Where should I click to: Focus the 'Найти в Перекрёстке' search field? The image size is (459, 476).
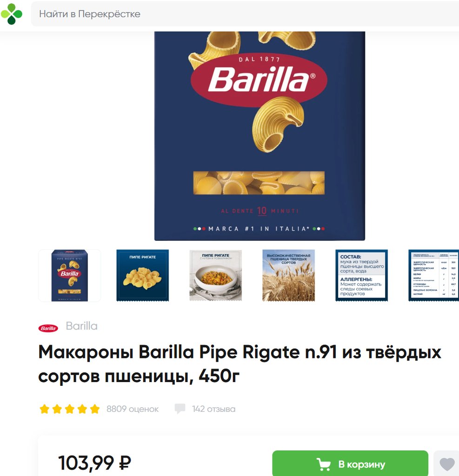click(x=245, y=14)
